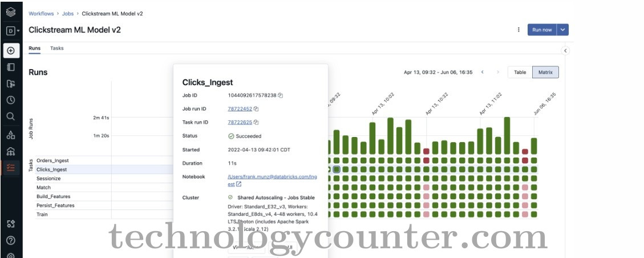Click the 2m 41s axis label
This screenshot has height=258, width=644.
101,118
